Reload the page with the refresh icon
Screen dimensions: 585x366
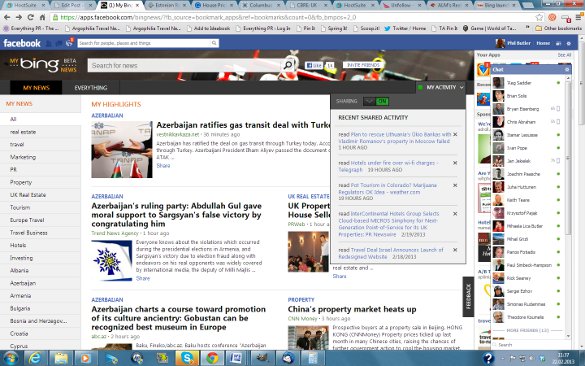[x=31, y=17]
